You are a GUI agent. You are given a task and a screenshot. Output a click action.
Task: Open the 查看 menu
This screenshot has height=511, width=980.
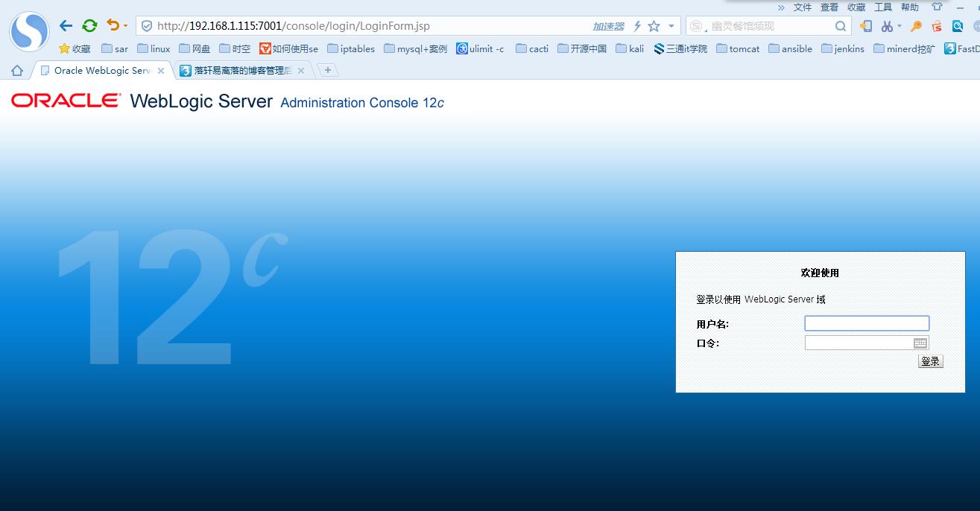[829, 7]
